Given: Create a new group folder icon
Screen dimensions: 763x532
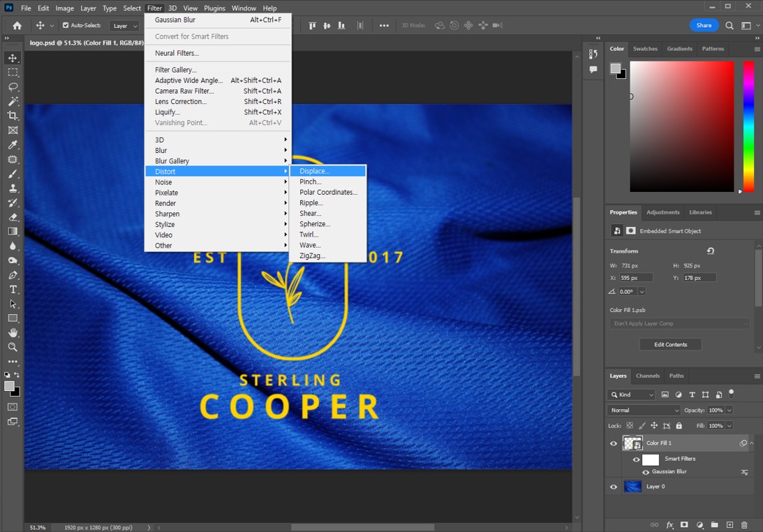Looking at the screenshot, I should [714, 525].
